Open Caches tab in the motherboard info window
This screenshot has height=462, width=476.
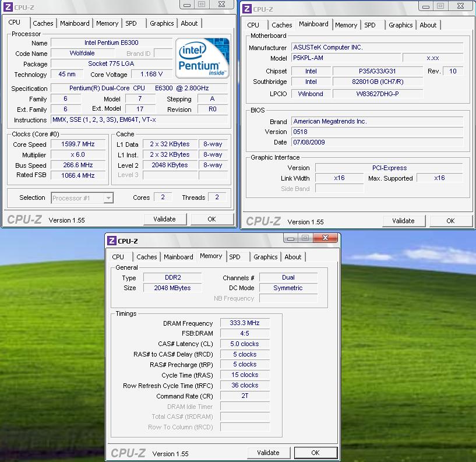282,25
